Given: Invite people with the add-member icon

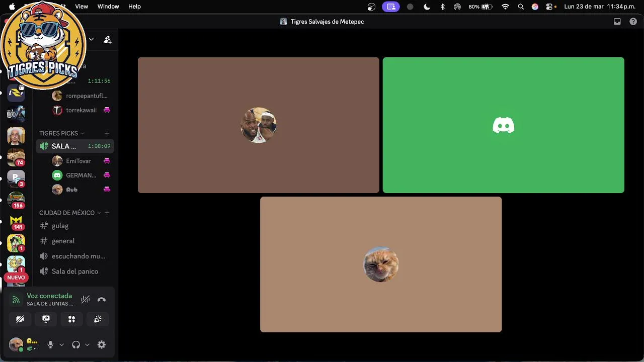Looking at the screenshot, I should pos(108,40).
